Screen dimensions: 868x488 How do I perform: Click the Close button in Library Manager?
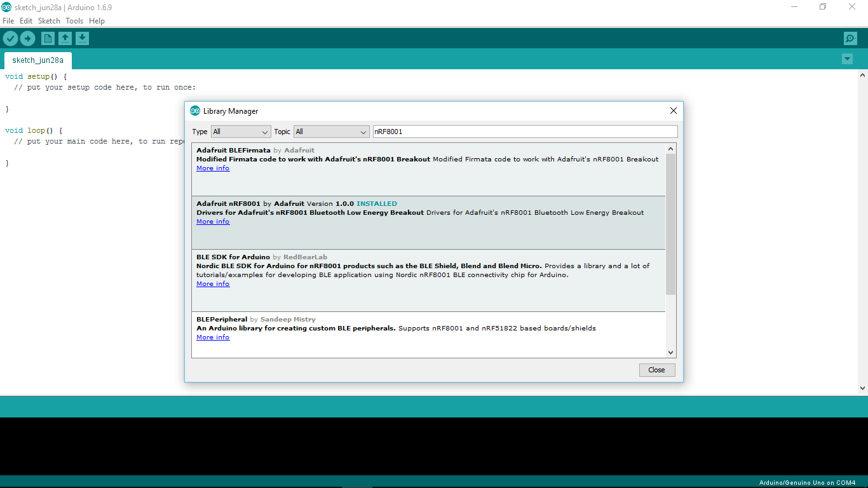[657, 370]
